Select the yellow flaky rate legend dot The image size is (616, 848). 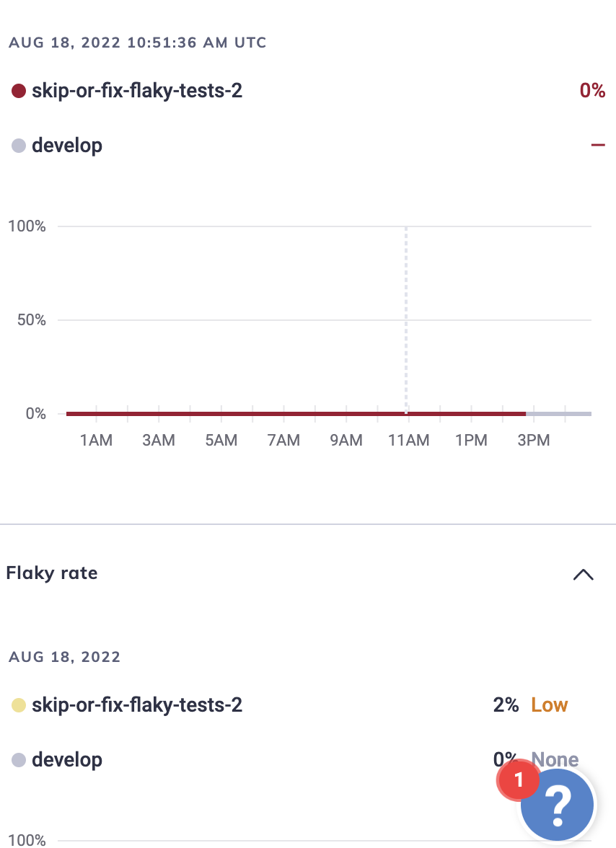[x=19, y=705]
